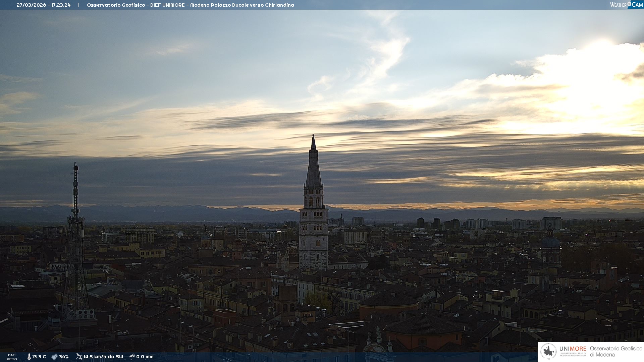Click the 13.3 C temperature reading

39,357
